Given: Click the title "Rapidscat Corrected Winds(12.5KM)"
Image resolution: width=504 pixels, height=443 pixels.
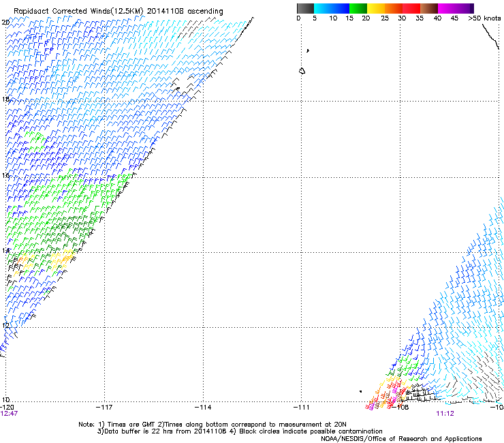Looking at the screenshot, I should pyautogui.click(x=78, y=11).
